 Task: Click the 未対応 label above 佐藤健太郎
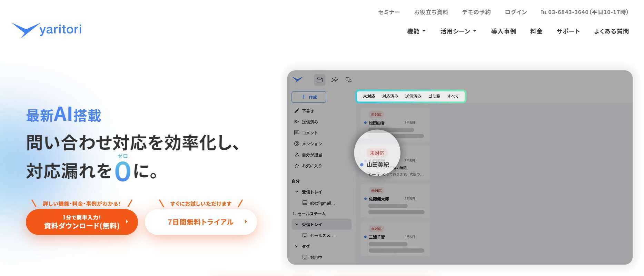coord(376,191)
